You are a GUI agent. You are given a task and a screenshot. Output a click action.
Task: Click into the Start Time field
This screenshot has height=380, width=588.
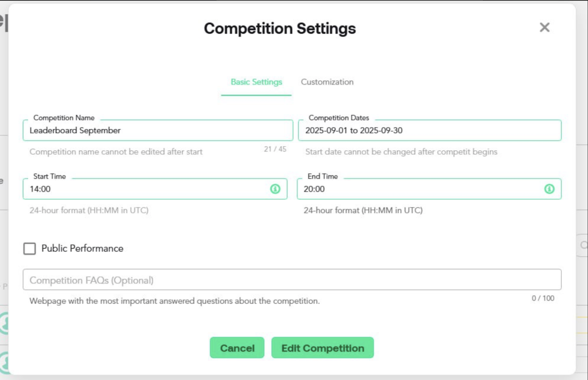click(147, 189)
